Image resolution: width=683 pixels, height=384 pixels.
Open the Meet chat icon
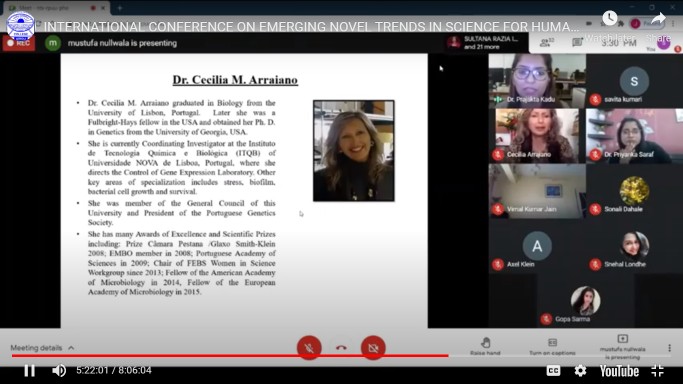pos(577,42)
